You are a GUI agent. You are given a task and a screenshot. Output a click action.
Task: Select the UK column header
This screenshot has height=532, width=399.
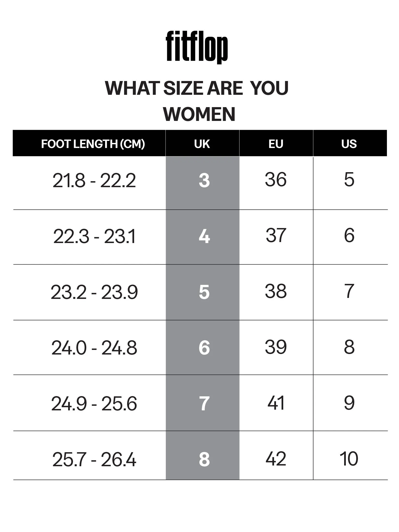[x=202, y=144]
